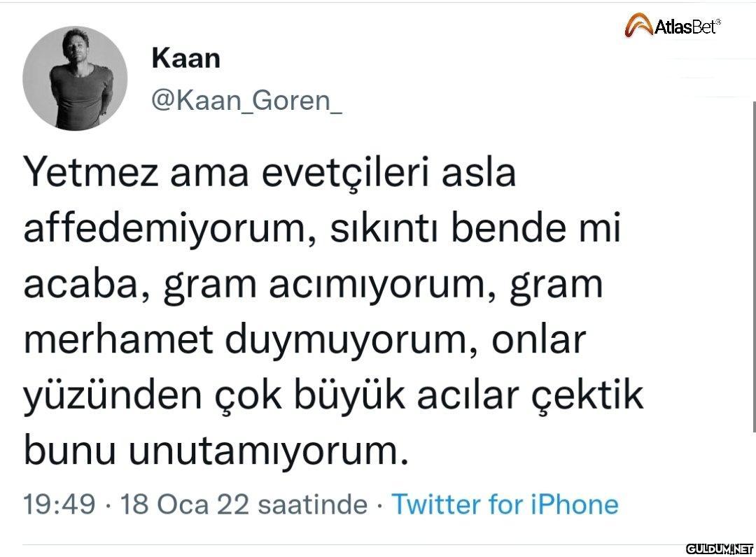
Task: Open the "Kaan" display name
Action: pyautogui.click(x=185, y=59)
